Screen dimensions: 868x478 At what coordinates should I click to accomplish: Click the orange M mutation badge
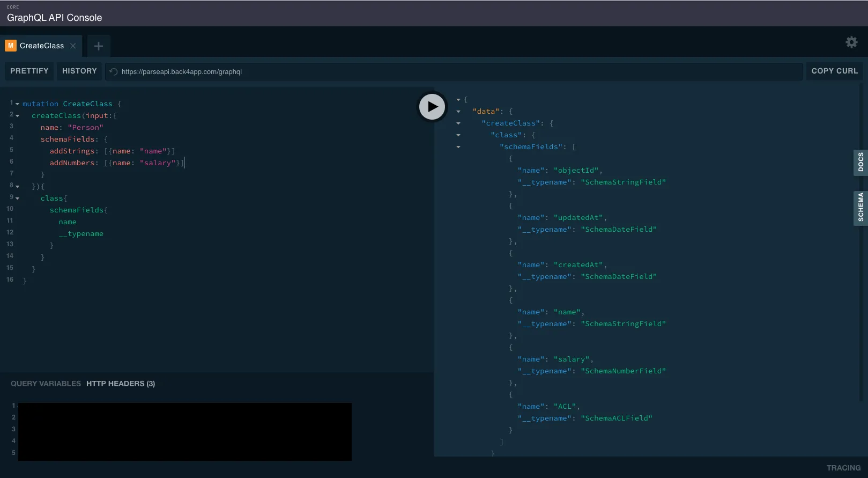pyautogui.click(x=11, y=46)
